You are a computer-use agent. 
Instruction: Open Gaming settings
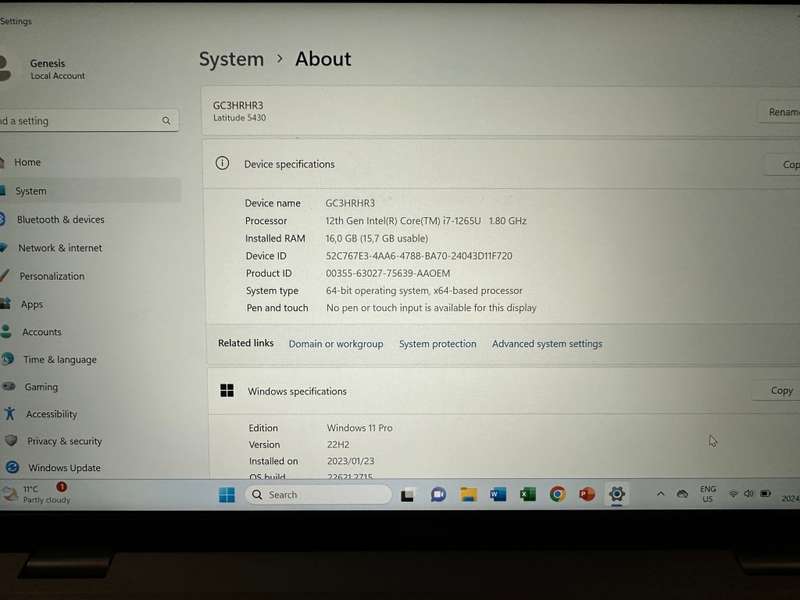[41, 387]
